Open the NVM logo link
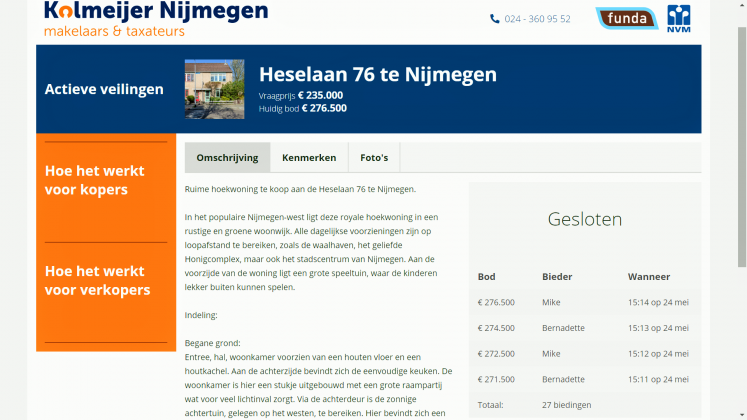Image resolution: width=747 pixels, height=420 pixels. coord(678,19)
